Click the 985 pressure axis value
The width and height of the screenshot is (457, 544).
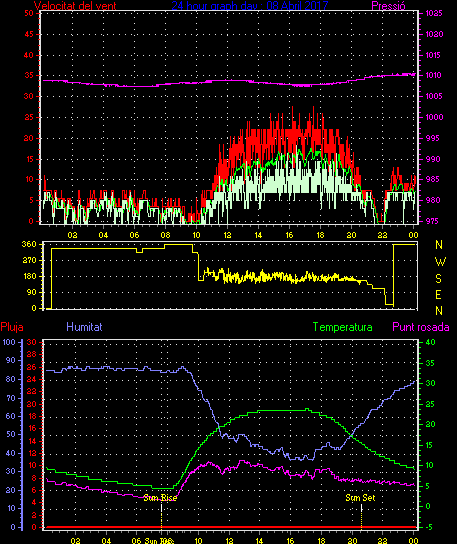(x=433, y=179)
